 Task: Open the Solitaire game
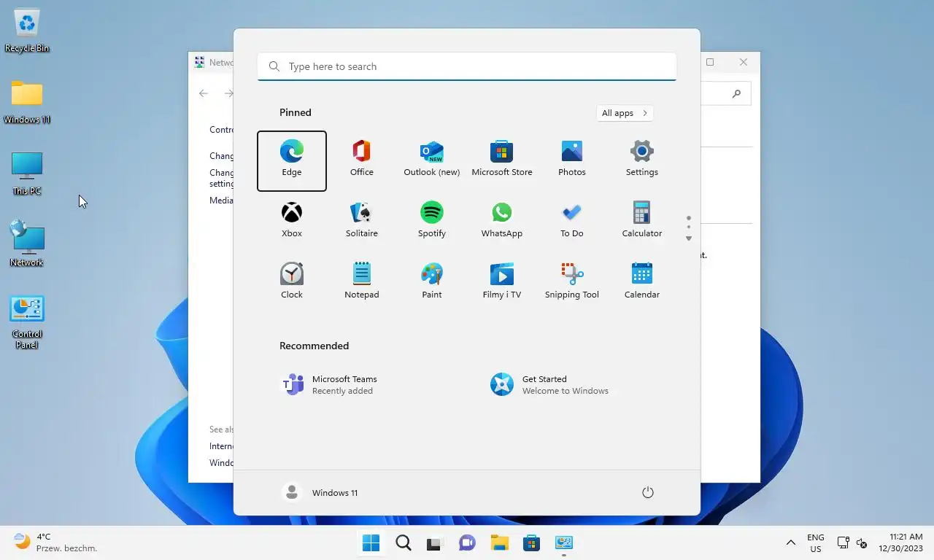(x=362, y=222)
